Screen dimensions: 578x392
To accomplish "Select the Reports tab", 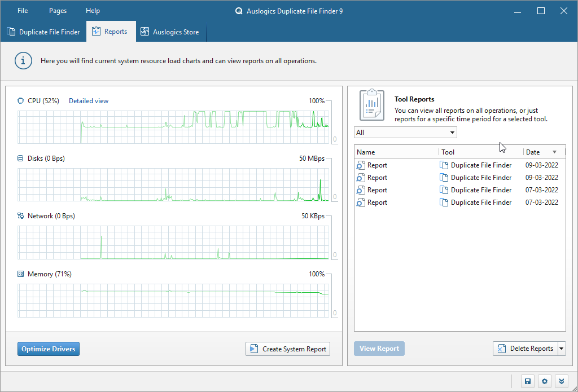I will 111,32.
